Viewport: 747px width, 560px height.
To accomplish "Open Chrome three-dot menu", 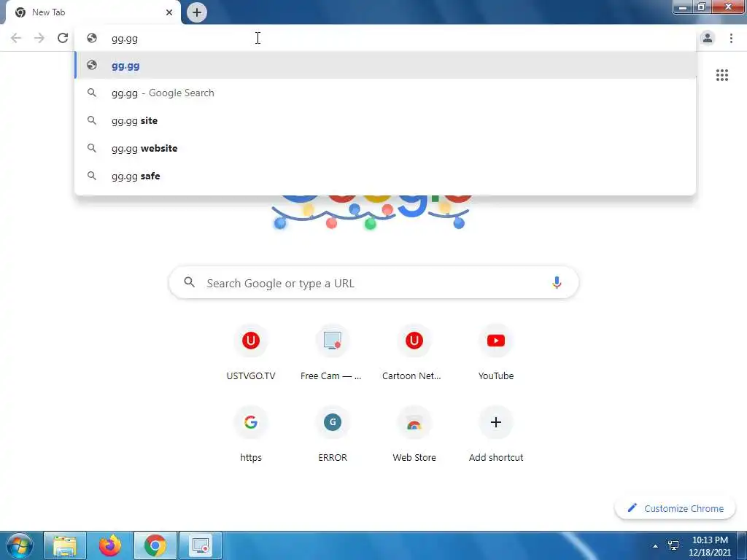I will (x=731, y=38).
